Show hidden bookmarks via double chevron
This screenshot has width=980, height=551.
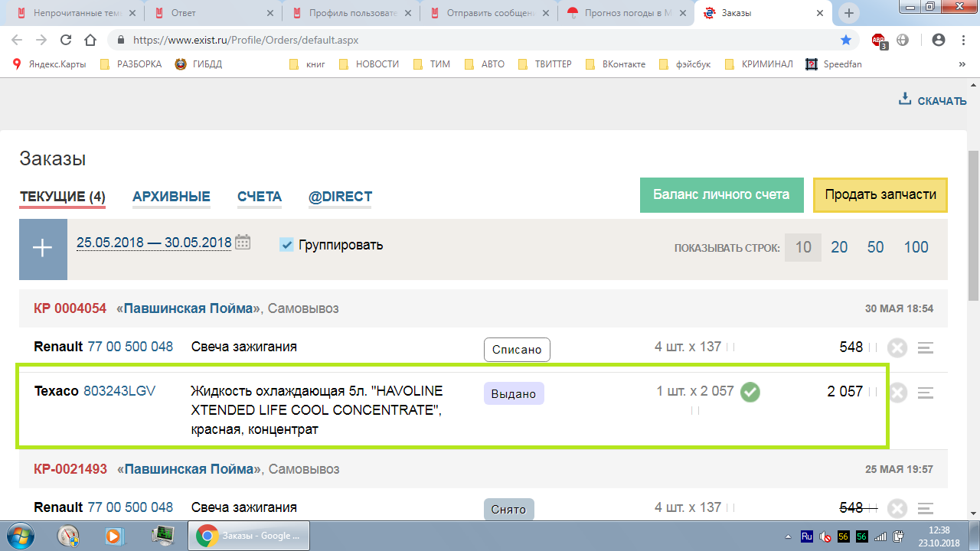962,64
